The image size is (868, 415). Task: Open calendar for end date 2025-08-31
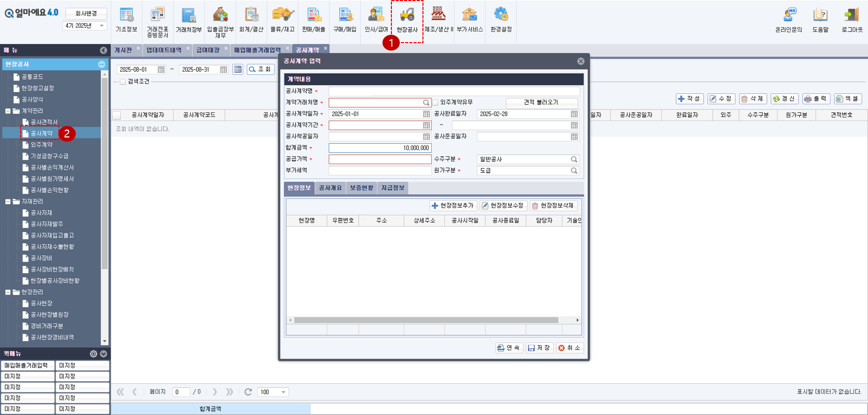coord(224,70)
